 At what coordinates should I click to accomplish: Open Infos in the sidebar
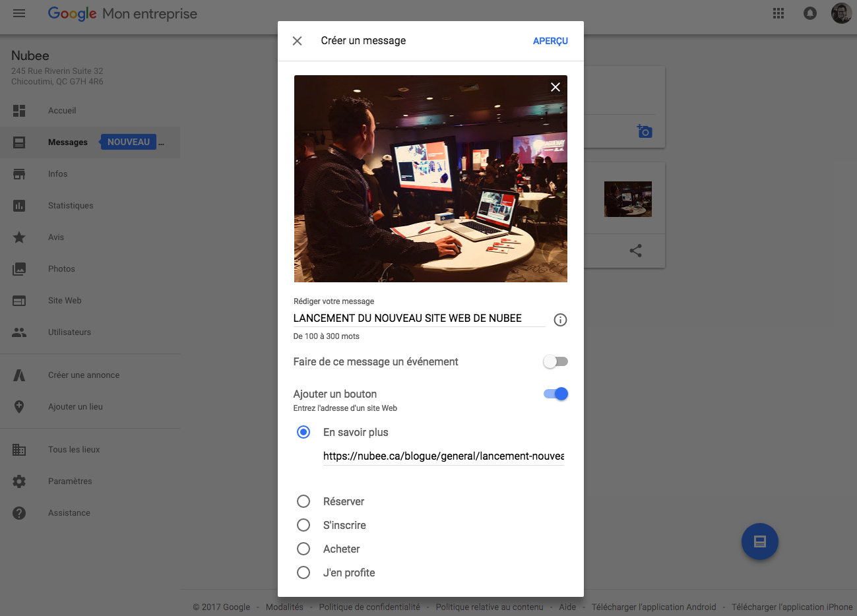pyautogui.click(x=58, y=174)
